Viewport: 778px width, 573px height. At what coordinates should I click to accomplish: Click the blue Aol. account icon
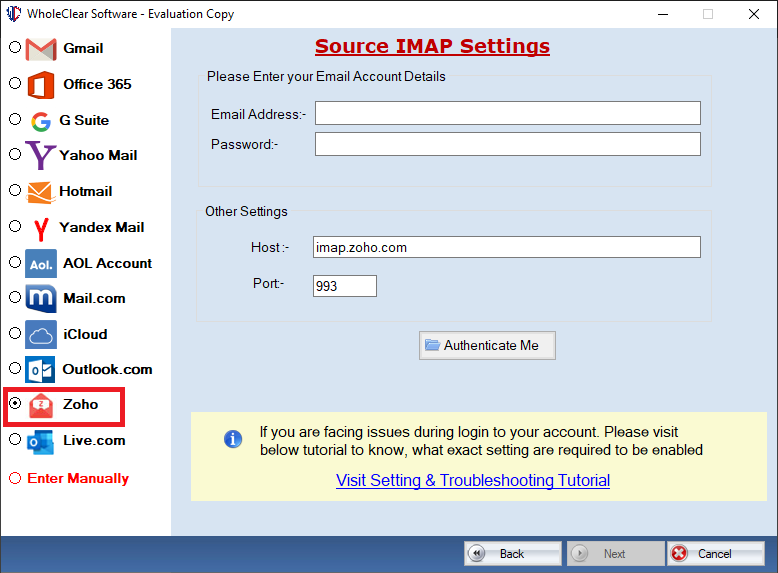[x=41, y=263]
